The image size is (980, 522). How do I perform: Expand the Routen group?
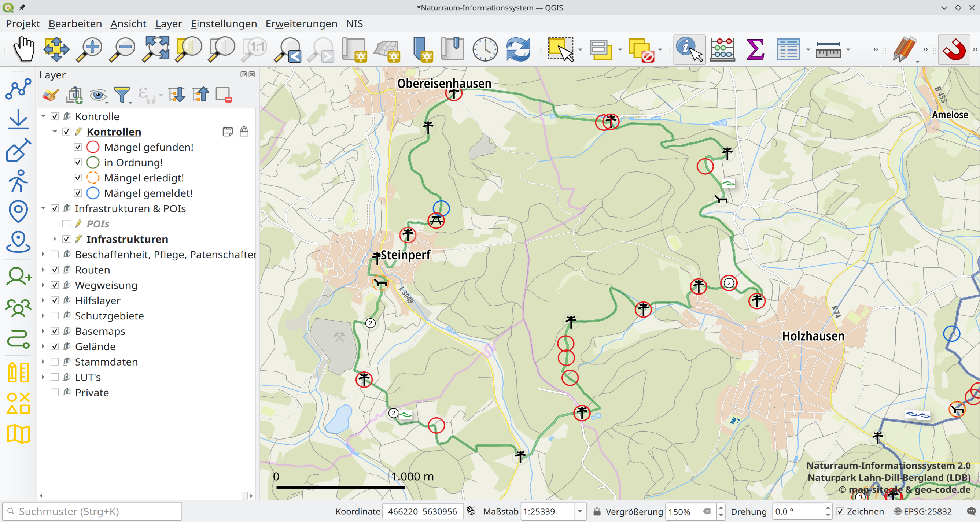43,270
